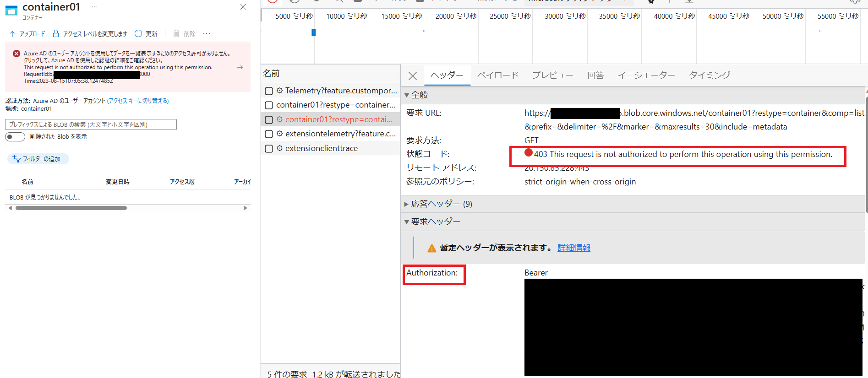Click the Authorization: header label
Viewport: 868px width, 378px height.
(432, 273)
